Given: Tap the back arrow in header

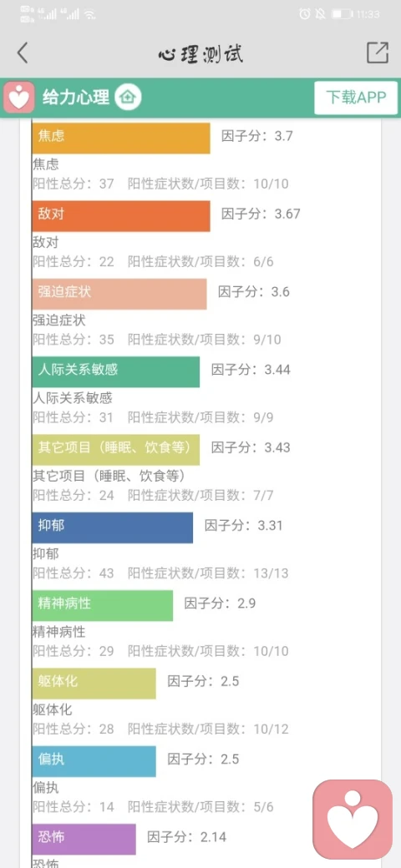Looking at the screenshot, I should coord(23,53).
